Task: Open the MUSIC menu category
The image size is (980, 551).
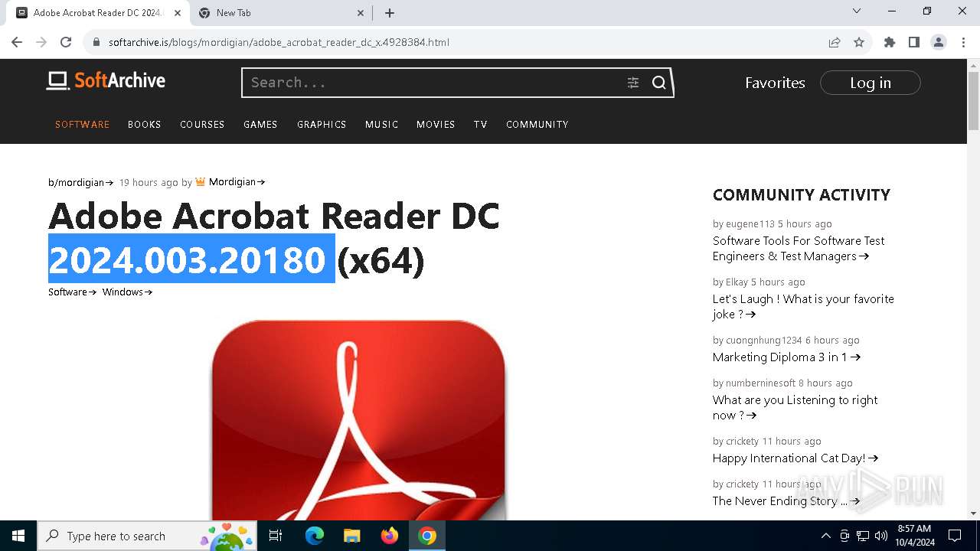Action: tap(382, 124)
